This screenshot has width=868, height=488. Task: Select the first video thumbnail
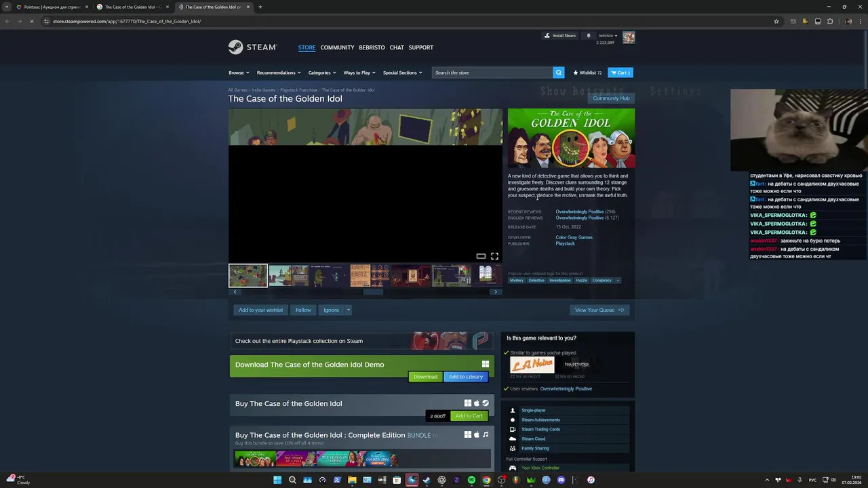(x=248, y=275)
